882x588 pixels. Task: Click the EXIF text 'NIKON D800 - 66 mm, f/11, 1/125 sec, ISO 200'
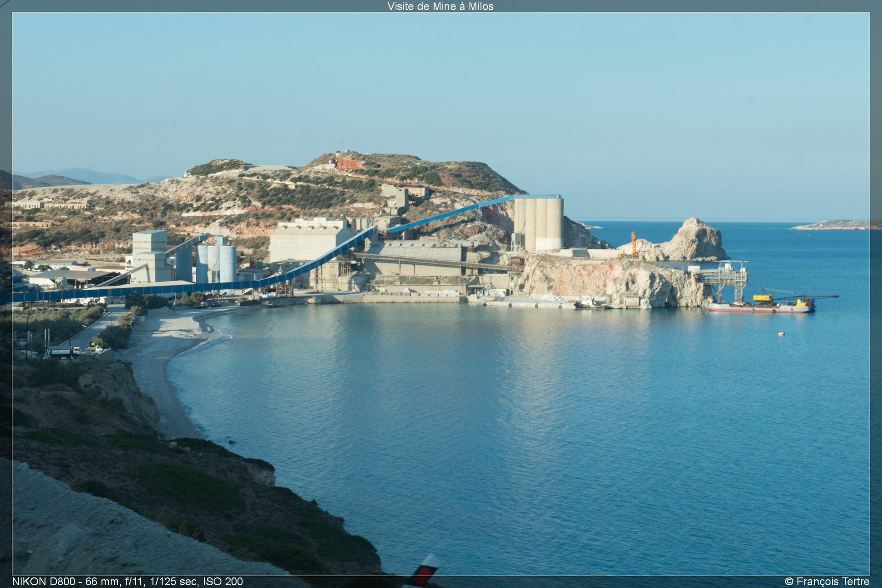(127, 582)
